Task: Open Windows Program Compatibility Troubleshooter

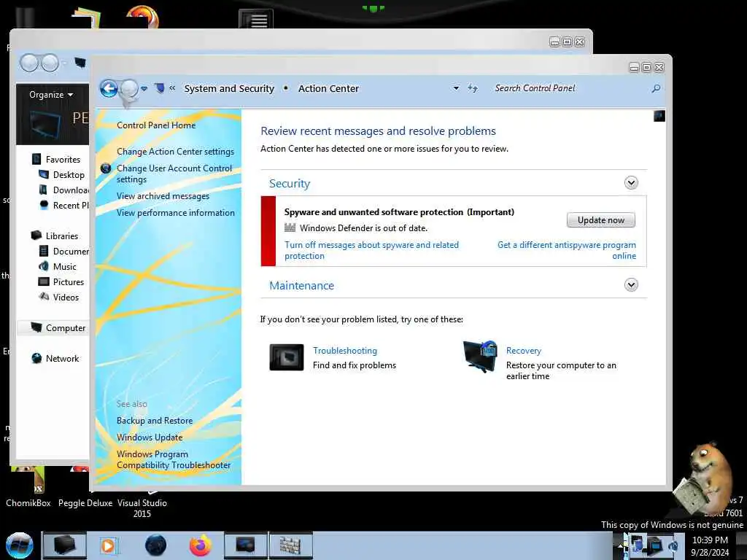Action: click(174, 459)
